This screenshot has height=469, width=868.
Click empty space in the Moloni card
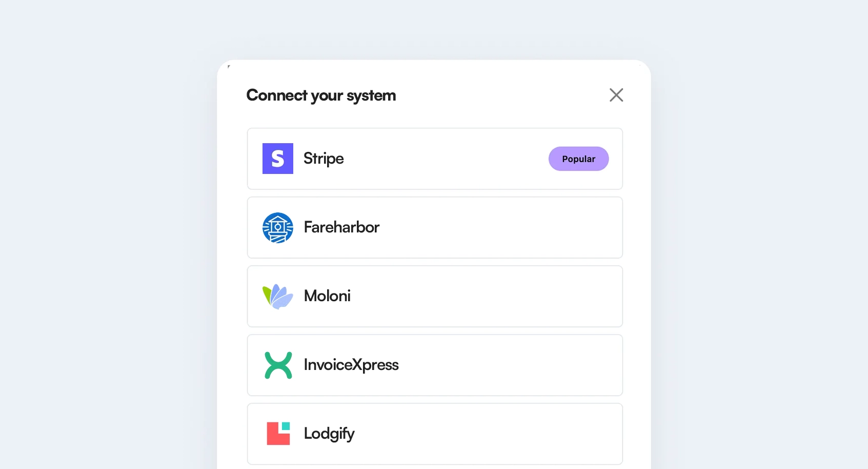[487, 296]
